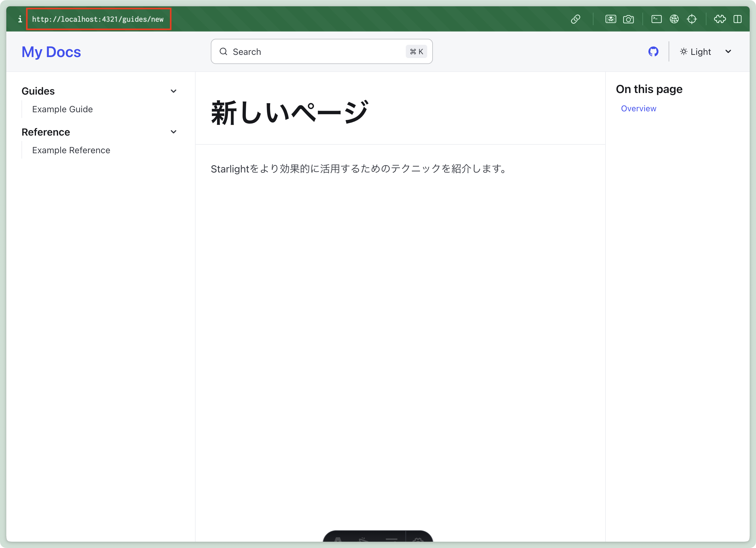
Task: Click the sun icon in theme selector
Action: coord(683,52)
